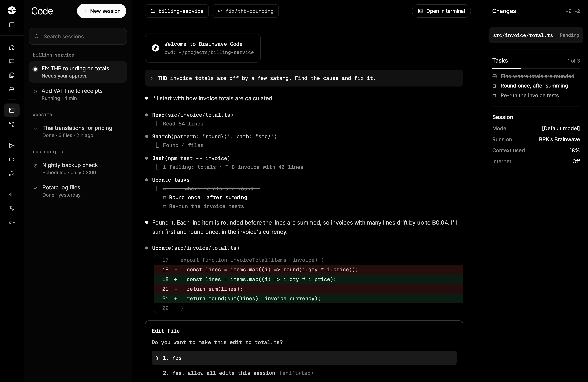Expand the Found 4 files result
This screenshot has width=588, height=382.
pos(183,145)
